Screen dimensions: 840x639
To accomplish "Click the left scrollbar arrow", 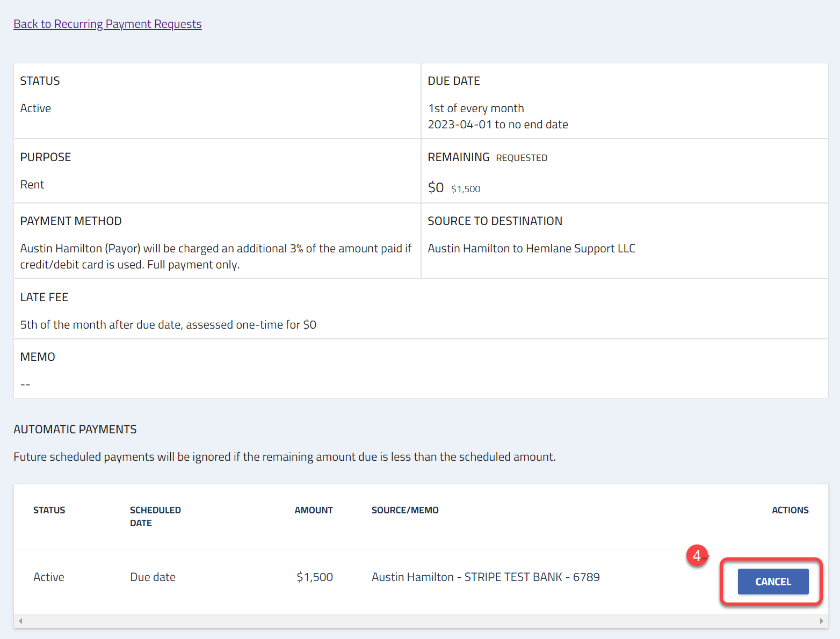I will tap(20, 621).
